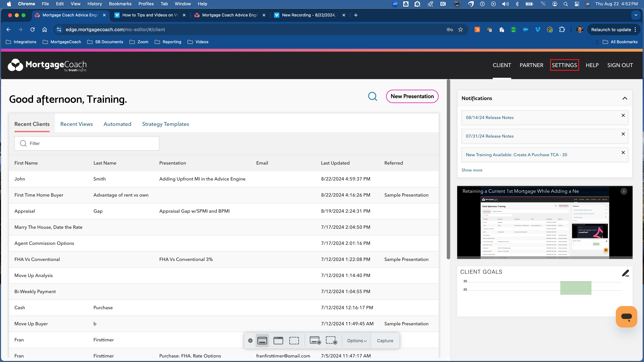The height and width of the screenshot is (362, 644).
Task: Open the SETTINGS navigation item
Action: click(x=564, y=65)
